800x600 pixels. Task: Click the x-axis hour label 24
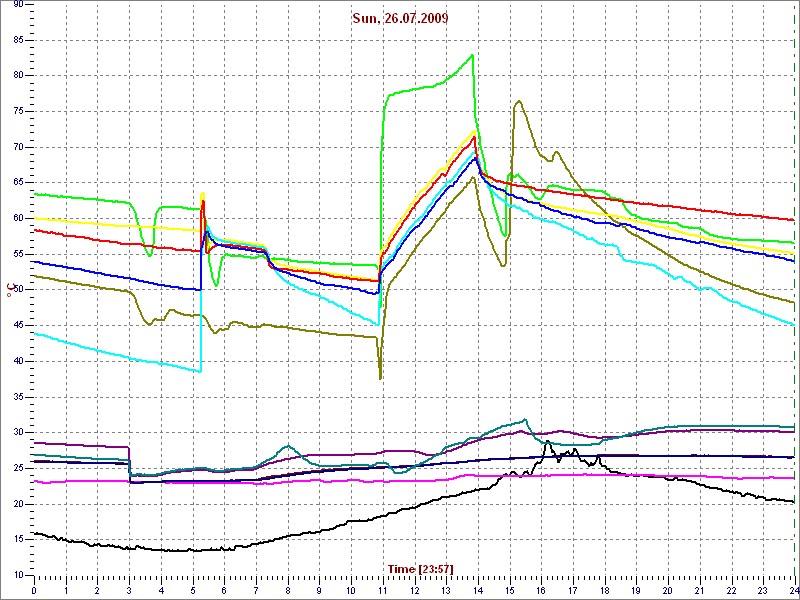(x=794, y=590)
